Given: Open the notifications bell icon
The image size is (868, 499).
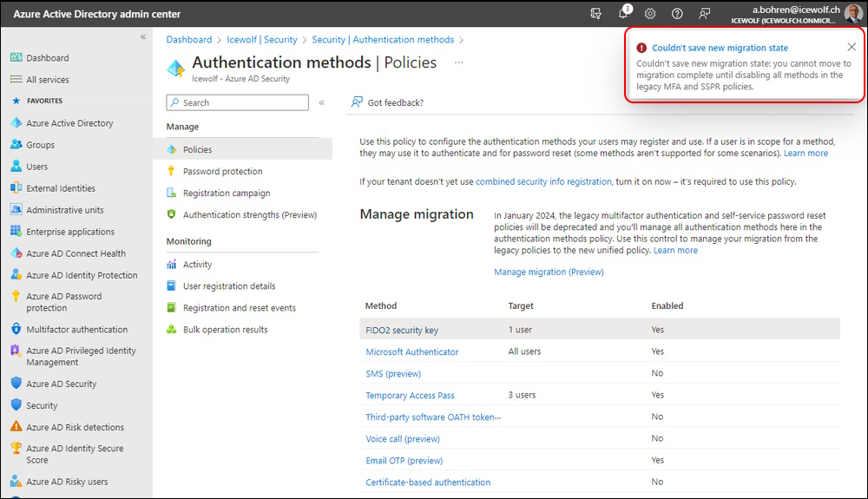Looking at the screenshot, I should point(624,13).
